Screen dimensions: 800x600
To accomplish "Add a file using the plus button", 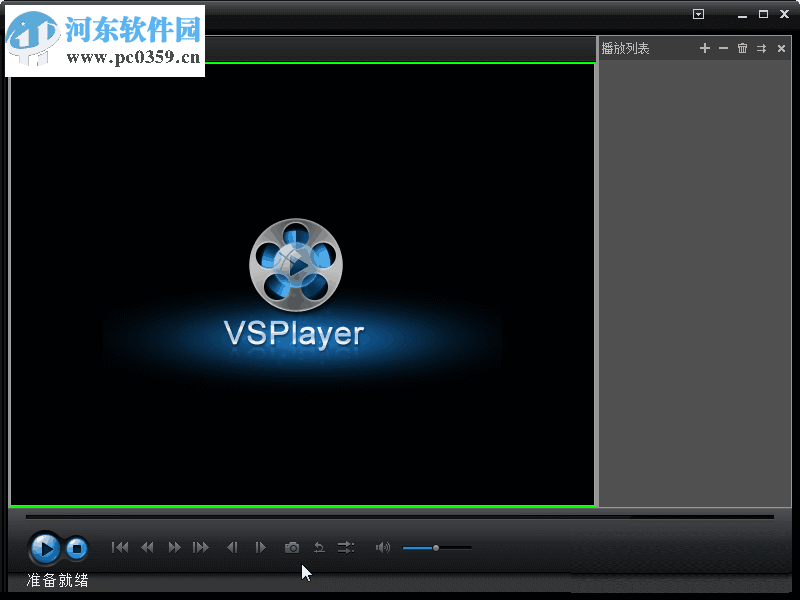I will (704, 48).
